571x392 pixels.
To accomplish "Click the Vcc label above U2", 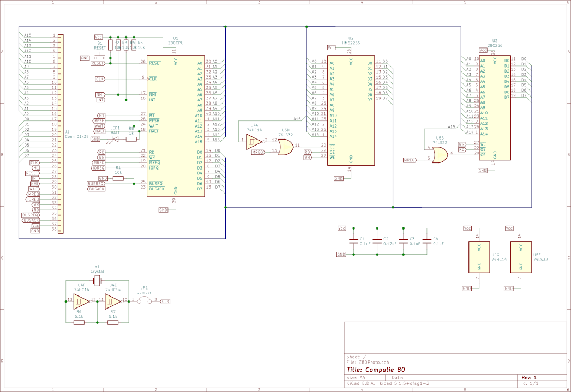I will (331, 47).
